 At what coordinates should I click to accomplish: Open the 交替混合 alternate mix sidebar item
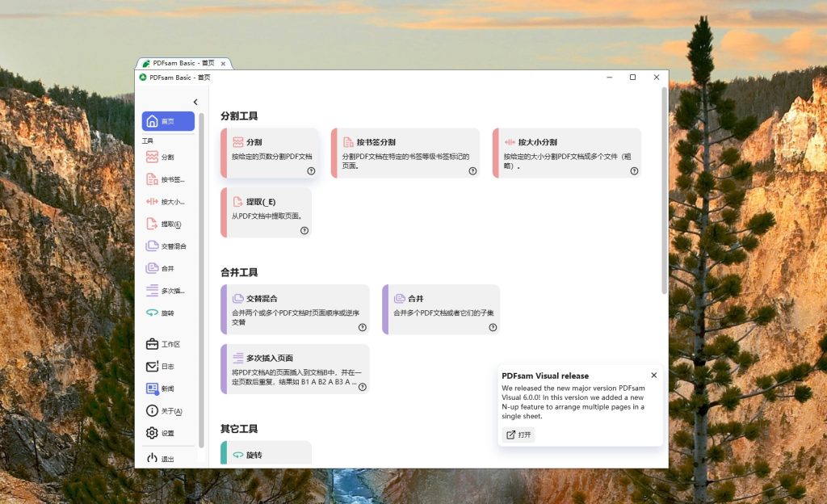pos(168,246)
